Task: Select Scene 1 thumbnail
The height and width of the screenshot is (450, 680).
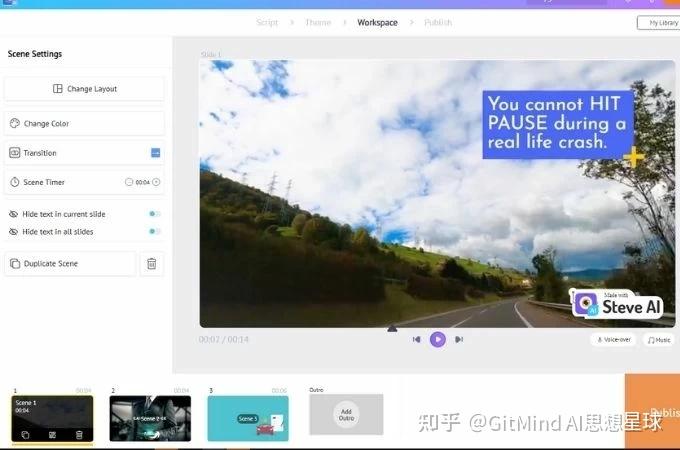Action: (x=52, y=419)
